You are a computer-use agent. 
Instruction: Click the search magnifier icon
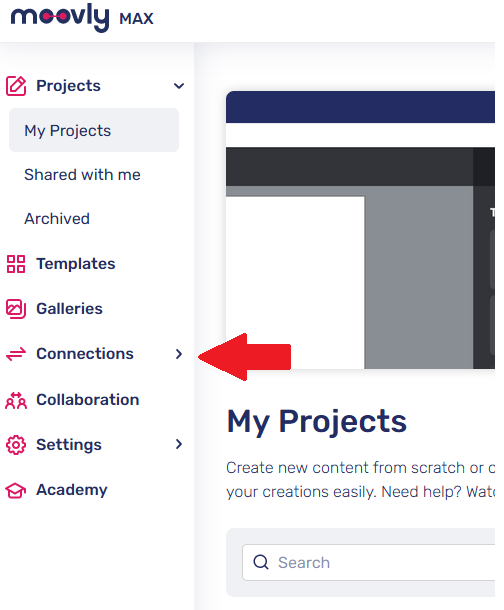261,562
